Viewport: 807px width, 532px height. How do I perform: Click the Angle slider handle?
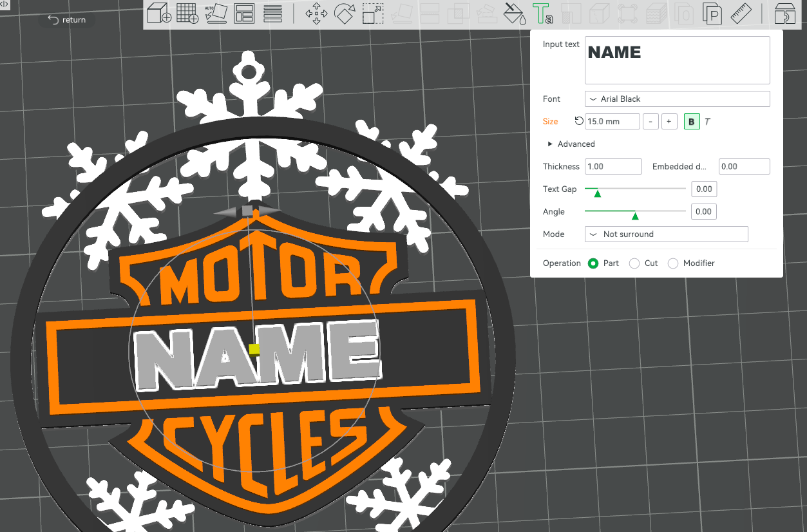pyautogui.click(x=635, y=216)
